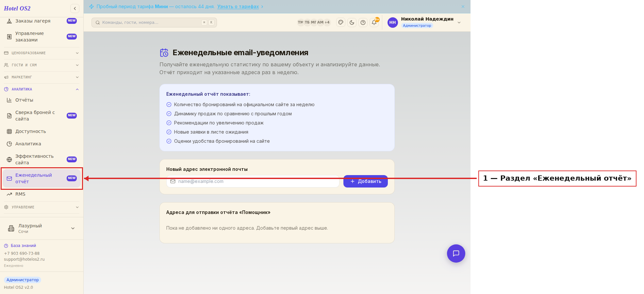The image size is (644, 294).
Task: Open 'Эффективность сайта' page
Action: [x=41, y=159]
